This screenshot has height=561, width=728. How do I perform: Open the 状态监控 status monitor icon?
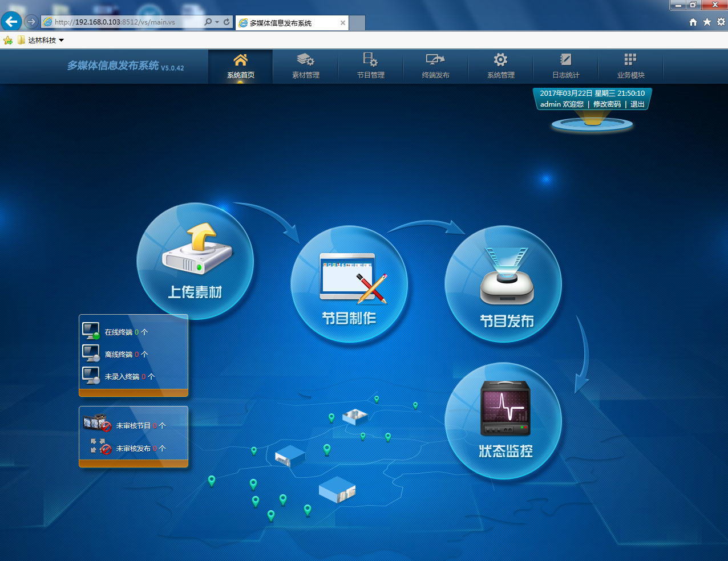503,421
